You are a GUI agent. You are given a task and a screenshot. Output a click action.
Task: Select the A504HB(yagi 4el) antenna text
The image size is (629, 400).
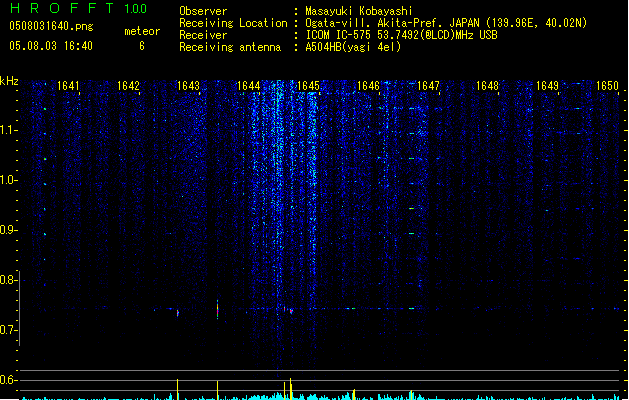point(353,47)
